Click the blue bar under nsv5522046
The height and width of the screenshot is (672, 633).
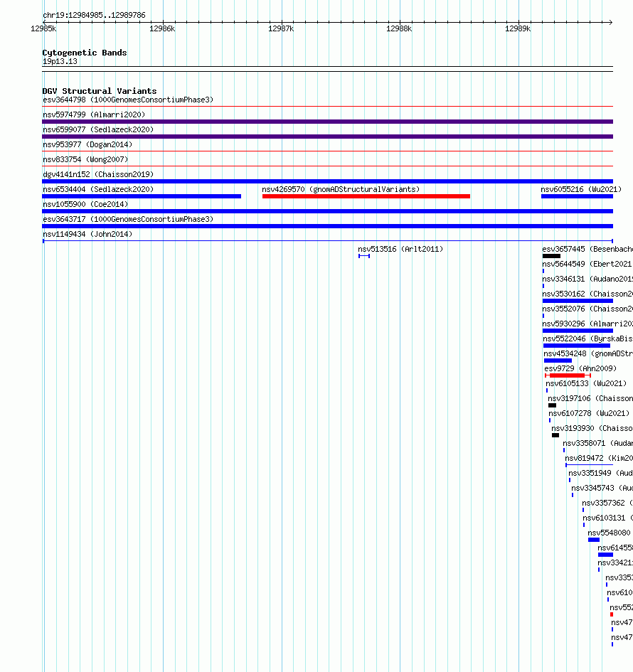coord(577,346)
